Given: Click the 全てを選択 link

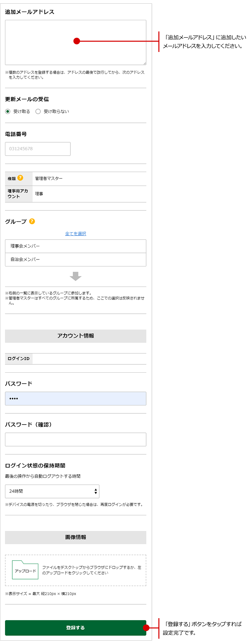Looking at the screenshot, I should [75, 234].
